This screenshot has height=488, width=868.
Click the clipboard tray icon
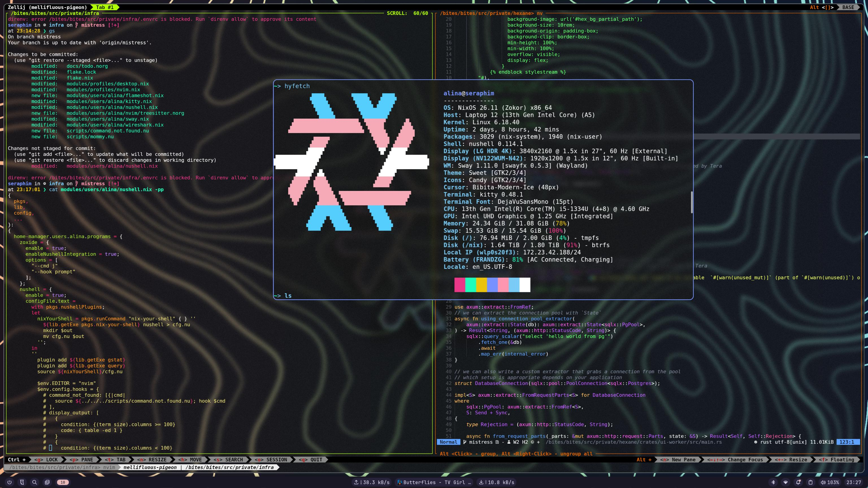click(810, 482)
